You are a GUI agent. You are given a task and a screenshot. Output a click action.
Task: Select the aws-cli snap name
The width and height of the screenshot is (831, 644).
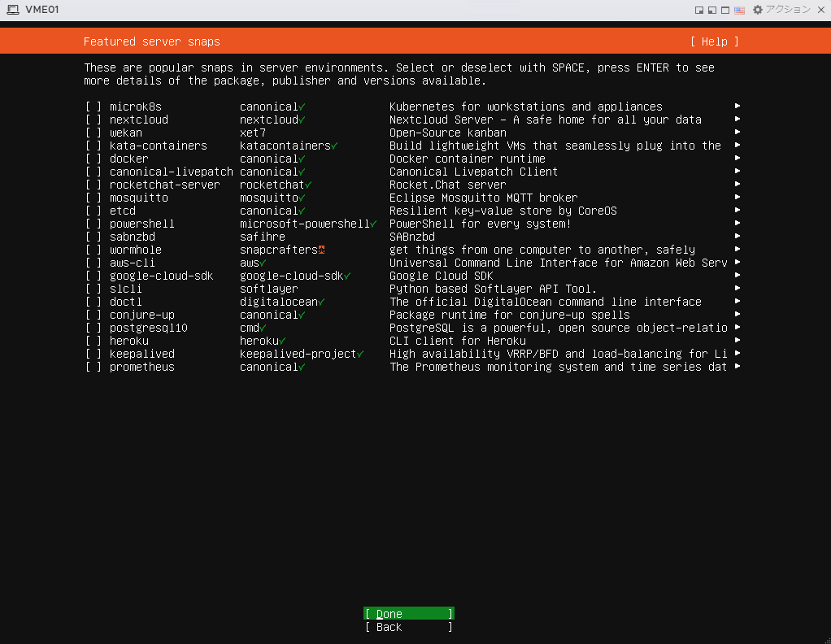tap(132, 263)
